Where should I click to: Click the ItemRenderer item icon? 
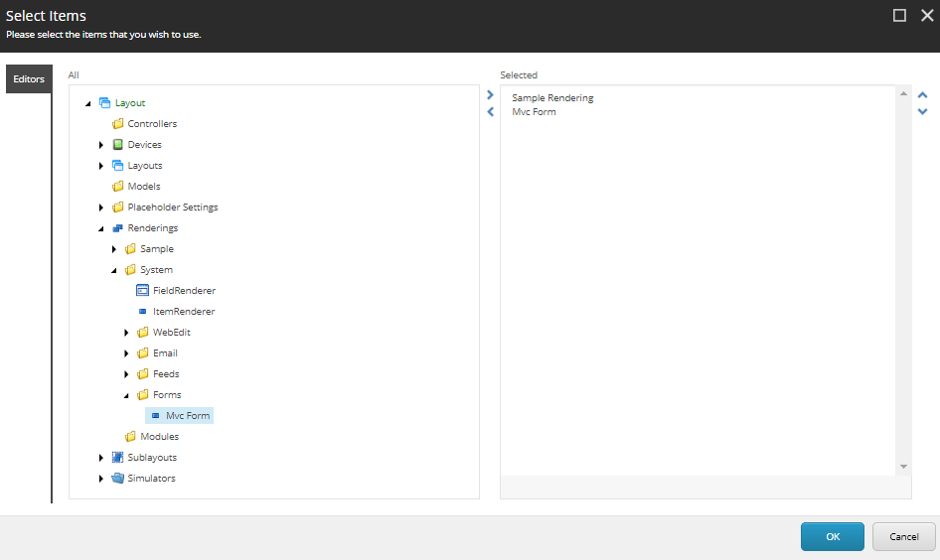143,312
